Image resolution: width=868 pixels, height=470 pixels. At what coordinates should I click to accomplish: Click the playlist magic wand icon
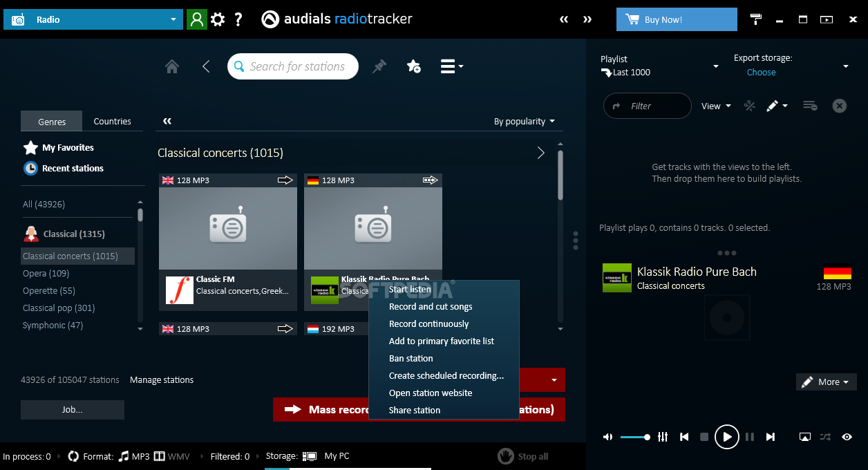(749, 106)
